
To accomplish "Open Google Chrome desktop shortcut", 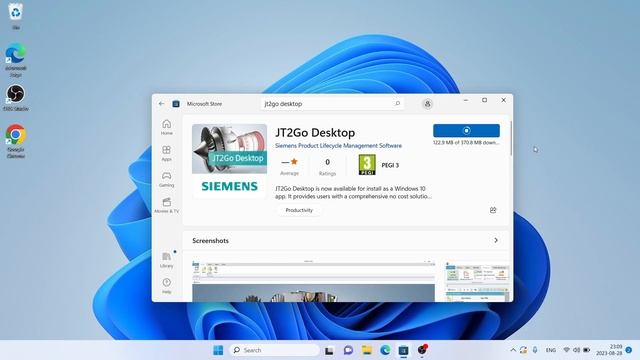I will [16, 141].
